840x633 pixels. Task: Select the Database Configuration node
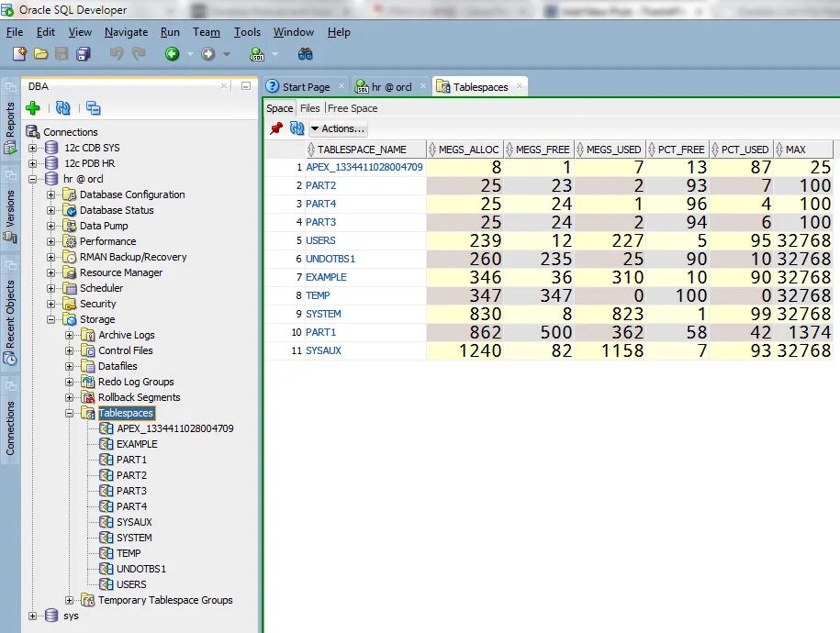(132, 194)
